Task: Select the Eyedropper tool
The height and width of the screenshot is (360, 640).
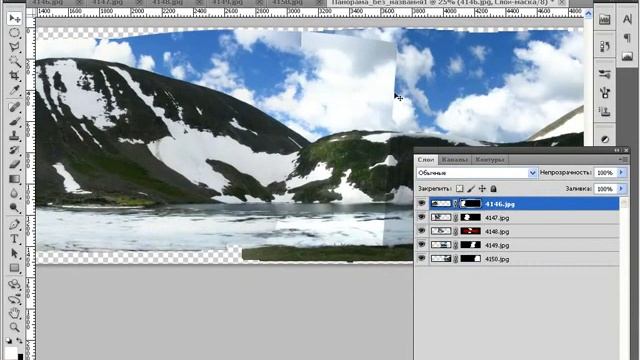Action: click(x=14, y=90)
